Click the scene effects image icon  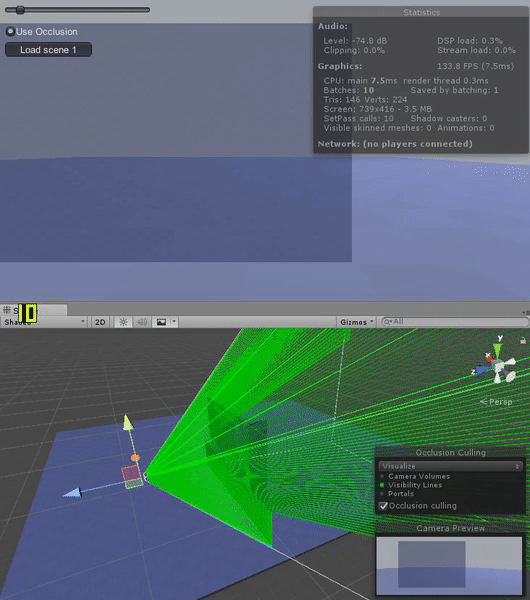pyautogui.click(x=161, y=322)
